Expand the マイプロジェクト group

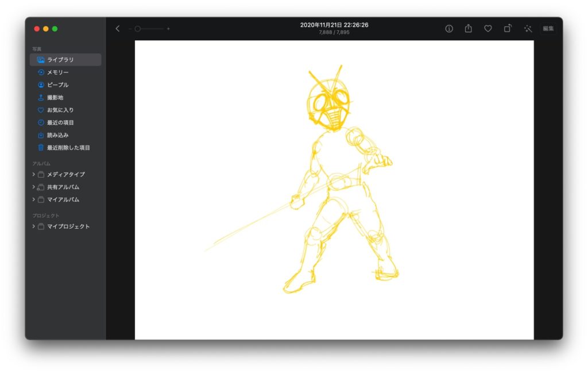coord(33,226)
